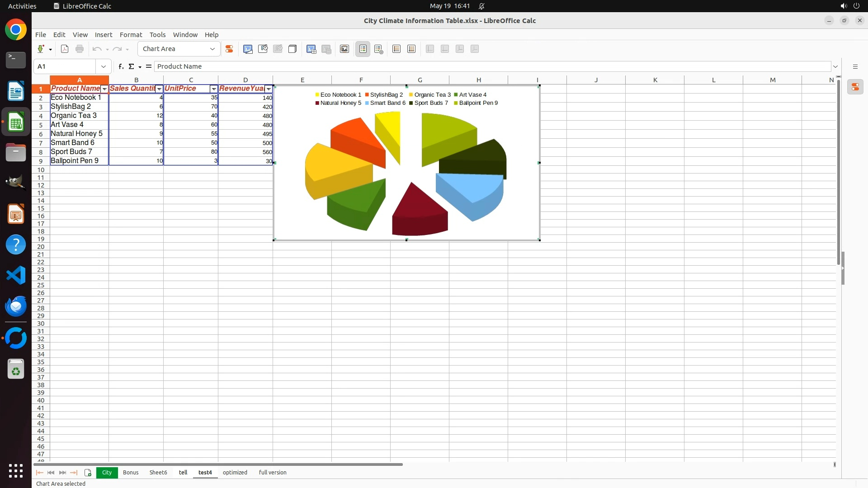
Task: Toggle Vertical Grids in the toolbar
Action: [411, 49]
